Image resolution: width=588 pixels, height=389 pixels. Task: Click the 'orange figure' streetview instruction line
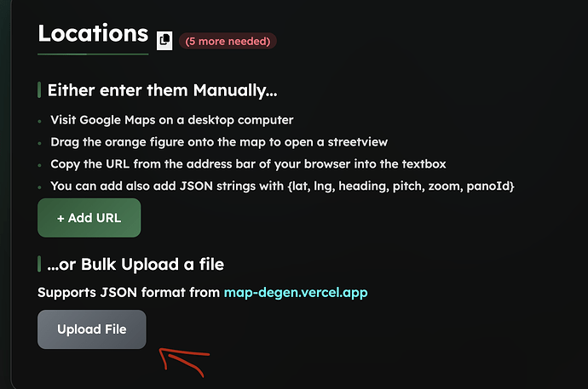219,142
